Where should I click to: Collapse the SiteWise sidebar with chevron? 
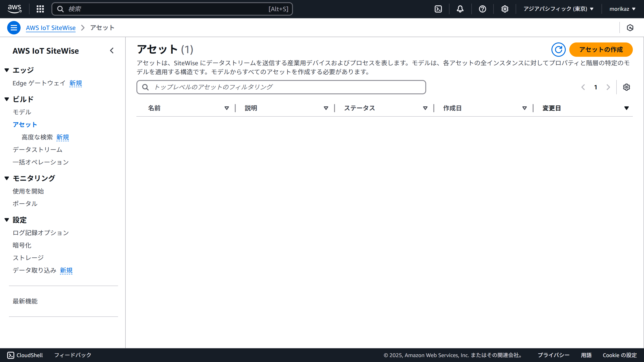click(x=112, y=51)
